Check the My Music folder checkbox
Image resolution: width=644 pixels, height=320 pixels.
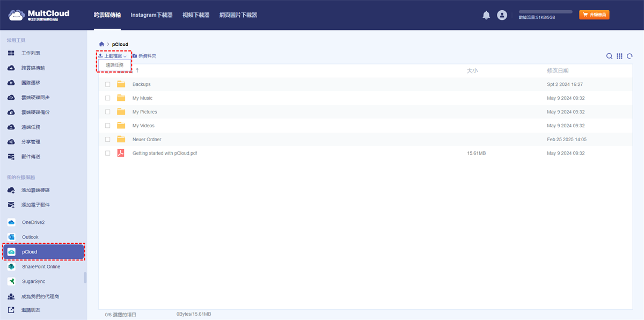point(108,98)
